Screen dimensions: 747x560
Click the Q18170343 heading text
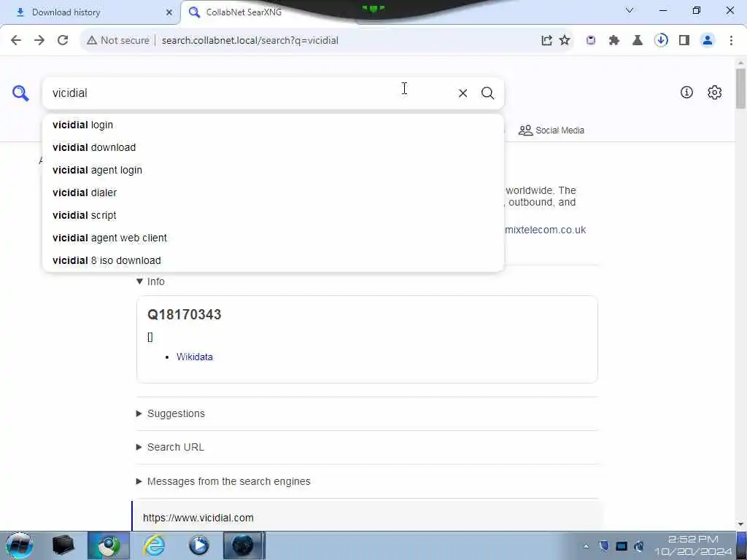click(x=185, y=315)
